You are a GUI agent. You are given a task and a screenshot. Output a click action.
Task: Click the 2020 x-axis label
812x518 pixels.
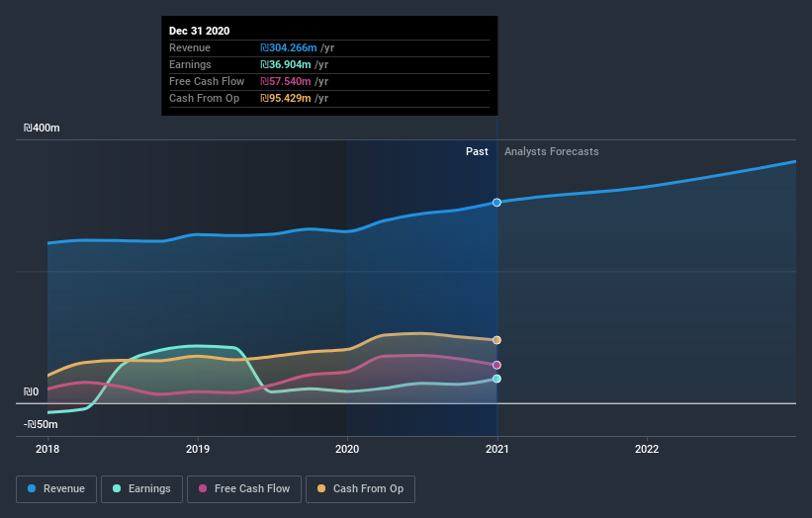(347, 449)
